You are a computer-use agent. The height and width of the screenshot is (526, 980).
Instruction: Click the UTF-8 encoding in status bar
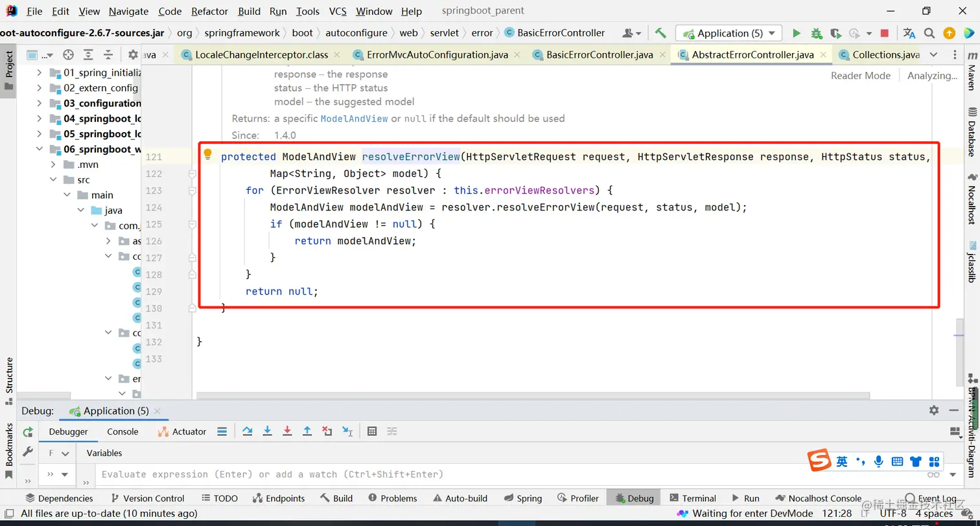tap(893, 514)
